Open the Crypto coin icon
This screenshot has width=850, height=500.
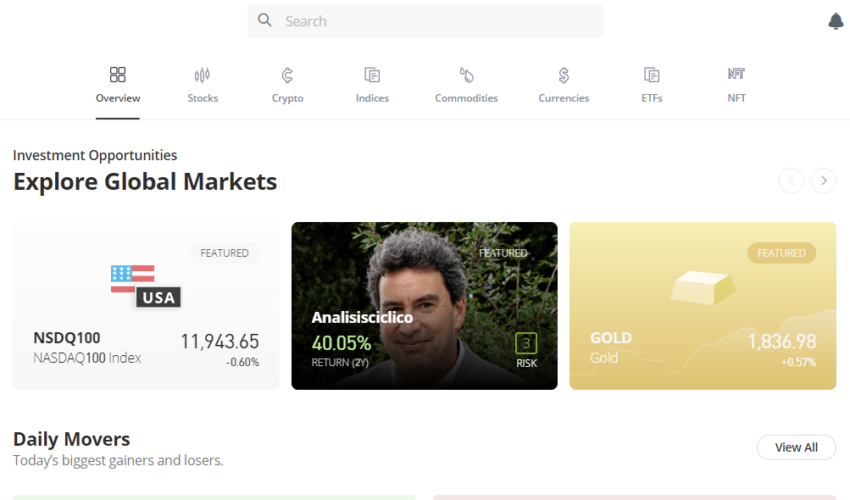[287, 75]
